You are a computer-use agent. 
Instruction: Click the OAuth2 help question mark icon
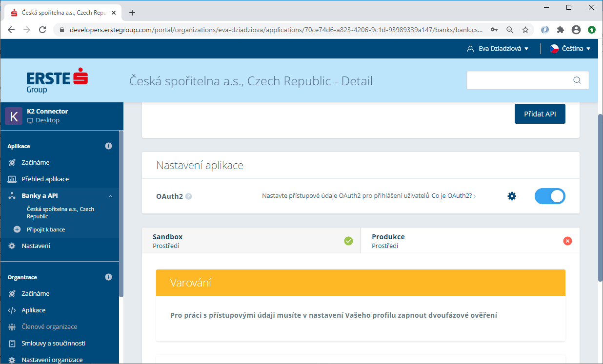pyautogui.click(x=189, y=196)
